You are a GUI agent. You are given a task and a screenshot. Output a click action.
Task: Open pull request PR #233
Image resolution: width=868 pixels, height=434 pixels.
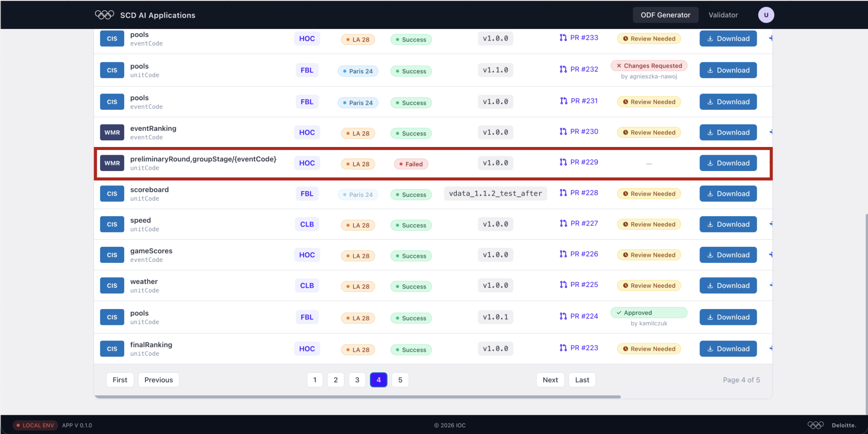click(579, 38)
